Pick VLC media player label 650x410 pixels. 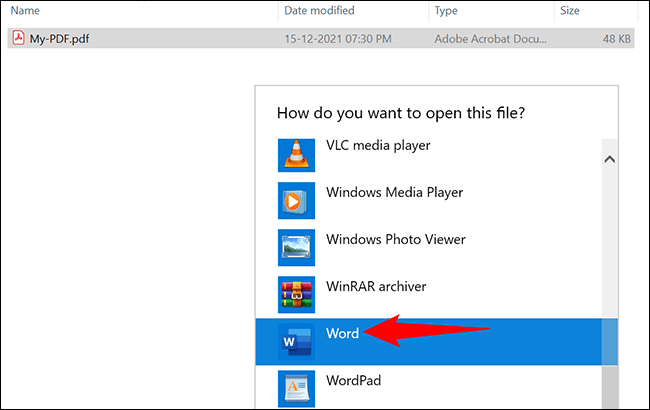coord(378,146)
